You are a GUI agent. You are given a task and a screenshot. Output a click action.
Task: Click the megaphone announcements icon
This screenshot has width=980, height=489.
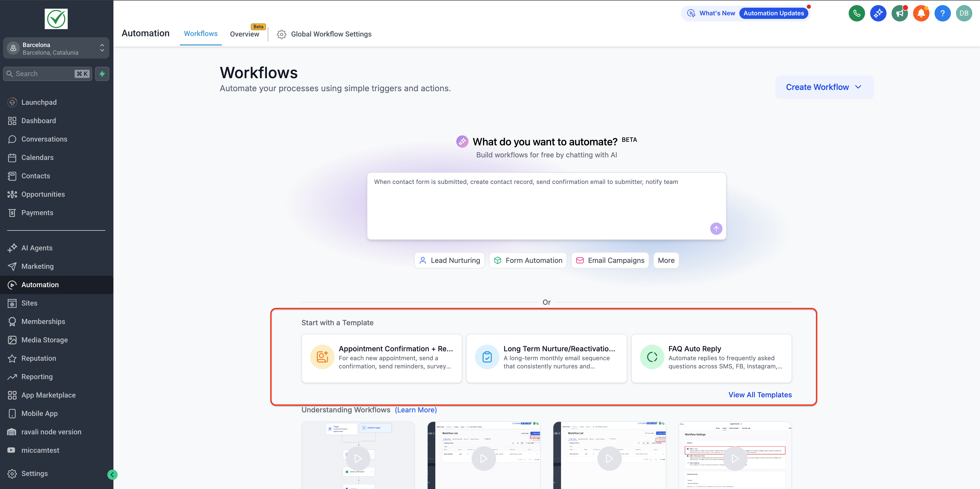point(899,13)
